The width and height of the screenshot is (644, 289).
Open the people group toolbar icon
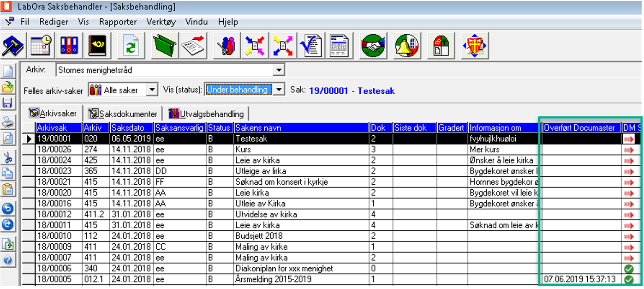point(227,46)
